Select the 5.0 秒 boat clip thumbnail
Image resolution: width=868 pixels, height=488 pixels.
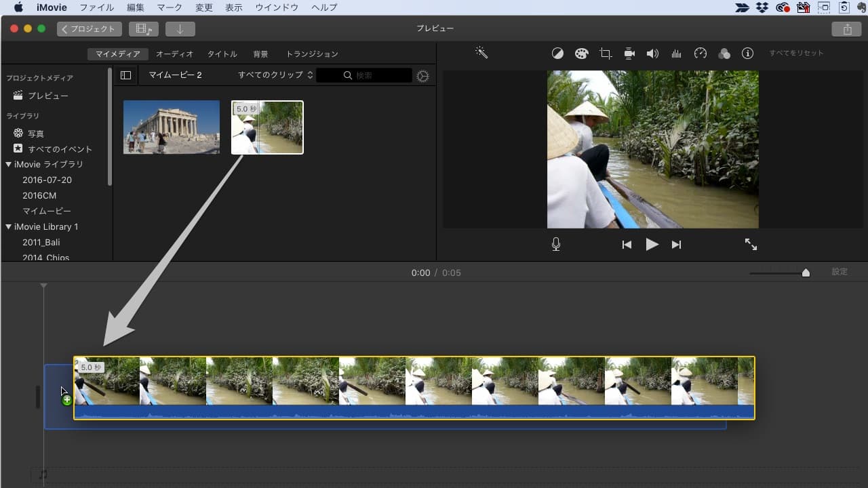tap(267, 127)
